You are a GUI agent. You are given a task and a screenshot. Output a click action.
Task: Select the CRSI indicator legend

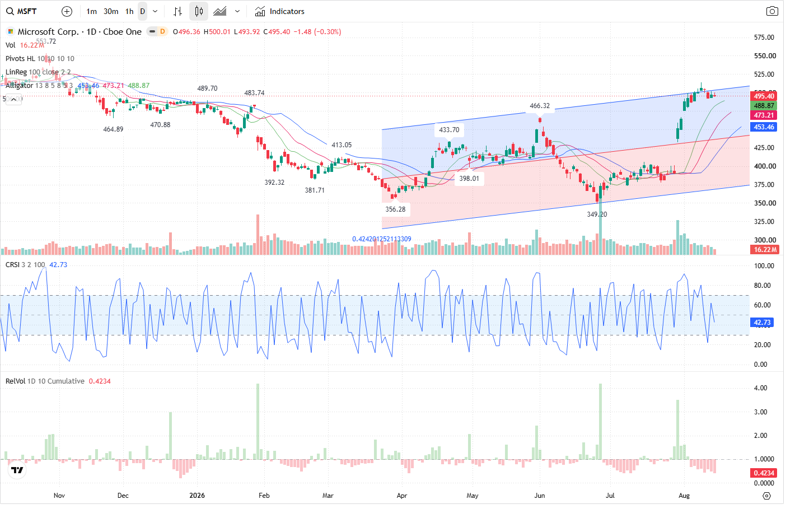click(x=25, y=264)
